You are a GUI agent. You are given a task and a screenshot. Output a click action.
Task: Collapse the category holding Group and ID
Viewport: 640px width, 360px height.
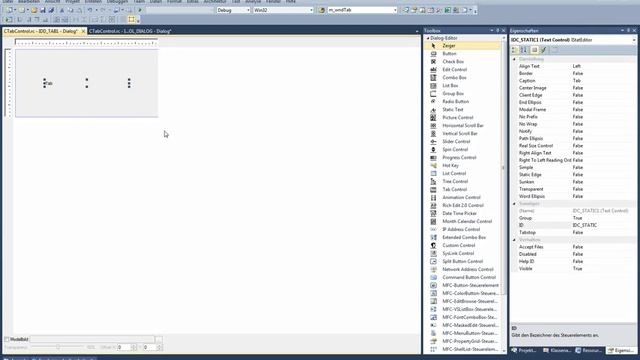(x=514, y=204)
